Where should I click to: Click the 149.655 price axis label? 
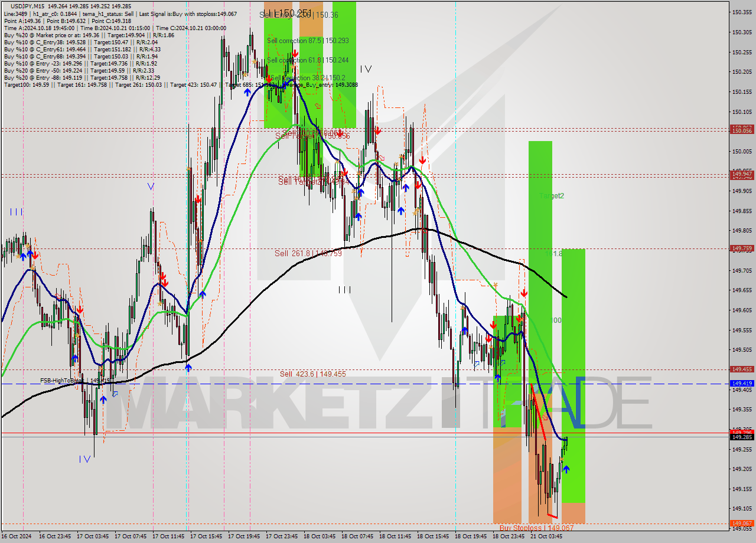[742, 290]
